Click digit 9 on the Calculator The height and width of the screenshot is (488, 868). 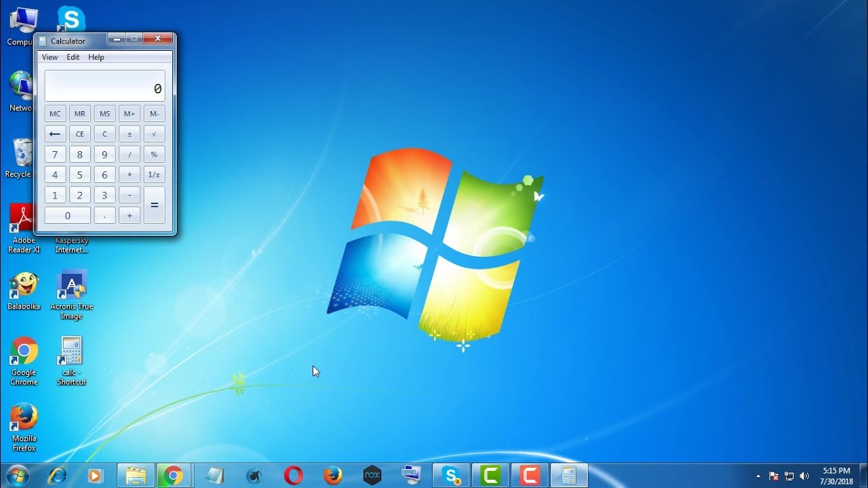click(x=104, y=155)
